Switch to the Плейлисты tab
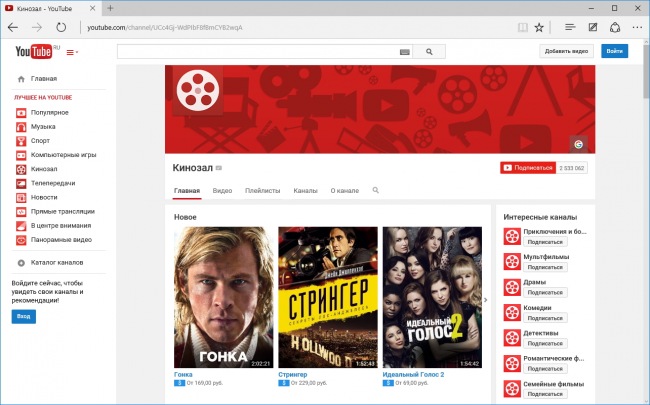The height and width of the screenshot is (405, 650). click(262, 191)
